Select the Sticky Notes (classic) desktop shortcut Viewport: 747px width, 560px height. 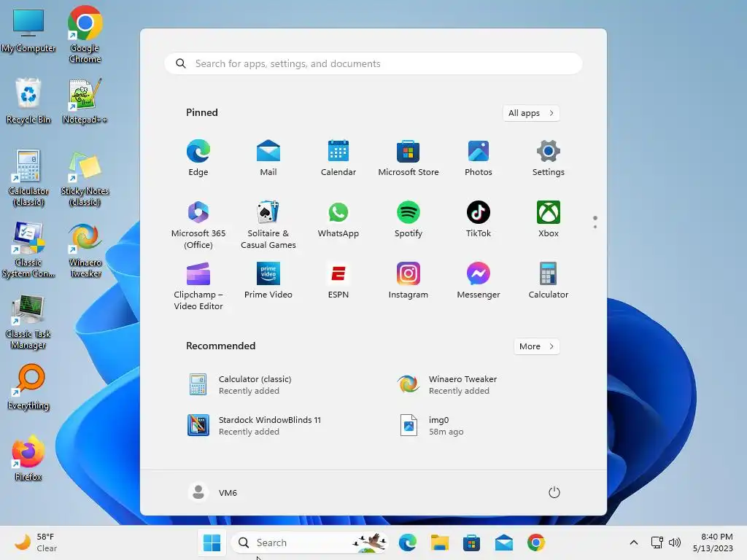(x=85, y=178)
